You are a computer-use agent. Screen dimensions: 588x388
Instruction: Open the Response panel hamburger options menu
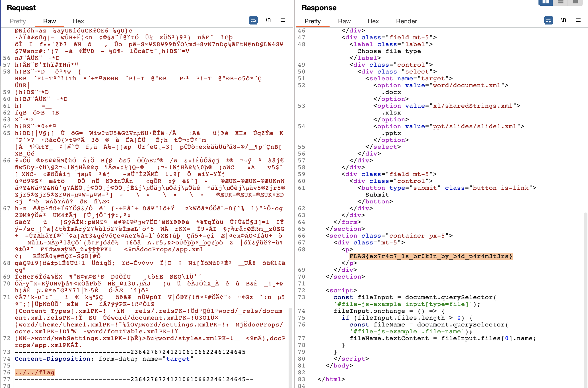pyautogui.click(x=578, y=20)
